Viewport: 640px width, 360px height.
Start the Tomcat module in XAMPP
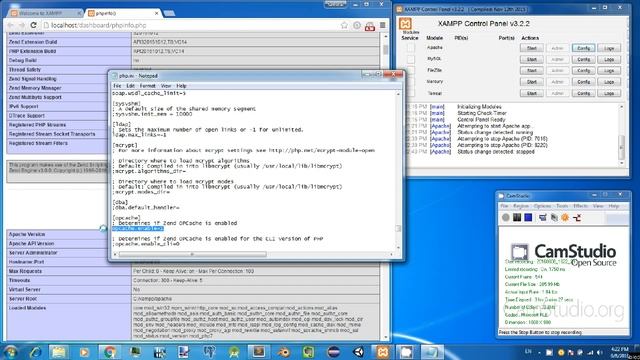(x=531, y=93)
